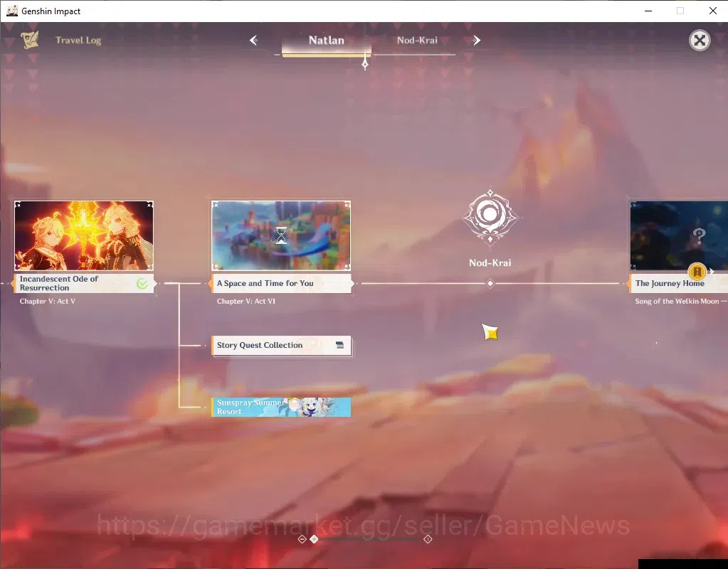Switch to the Natlan tab
This screenshot has width=728, height=569.
coord(327,41)
